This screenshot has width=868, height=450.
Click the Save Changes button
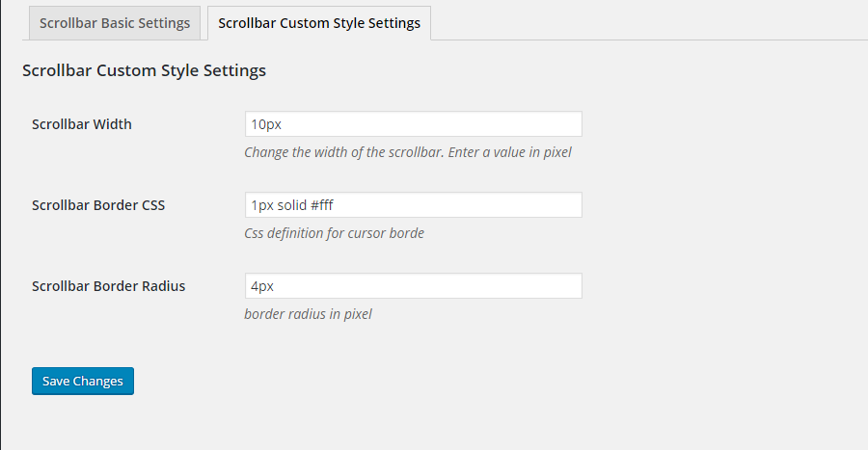click(x=83, y=381)
